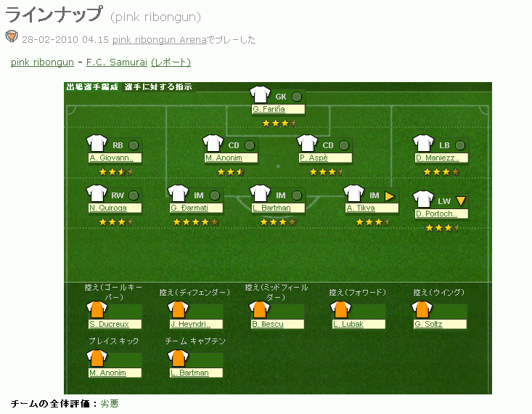Click the orange jersey of team captain L. Bartman
532x414 pixels.
tap(178, 359)
